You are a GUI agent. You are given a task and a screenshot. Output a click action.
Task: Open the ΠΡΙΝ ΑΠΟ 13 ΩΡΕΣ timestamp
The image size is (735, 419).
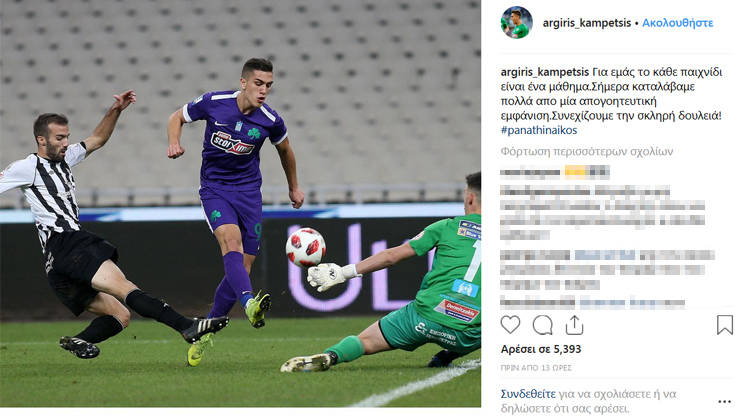point(536,368)
